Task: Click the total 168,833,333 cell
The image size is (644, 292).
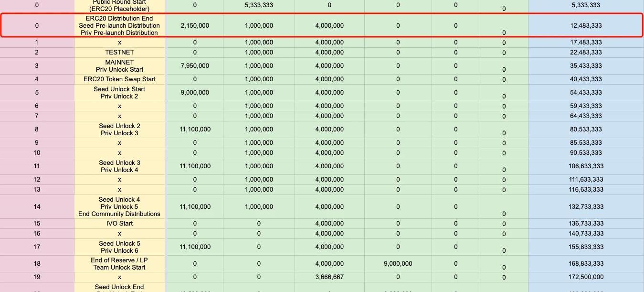Action: pyautogui.click(x=586, y=264)
